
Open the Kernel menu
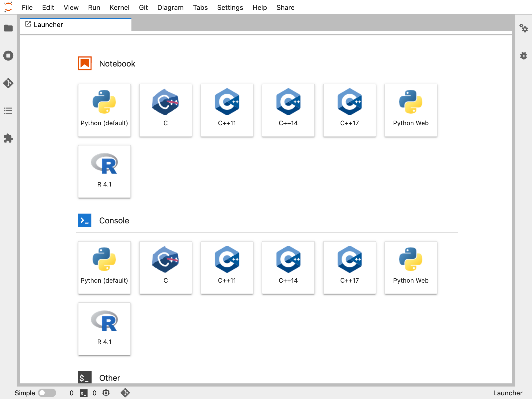click(x=119, y=8)
